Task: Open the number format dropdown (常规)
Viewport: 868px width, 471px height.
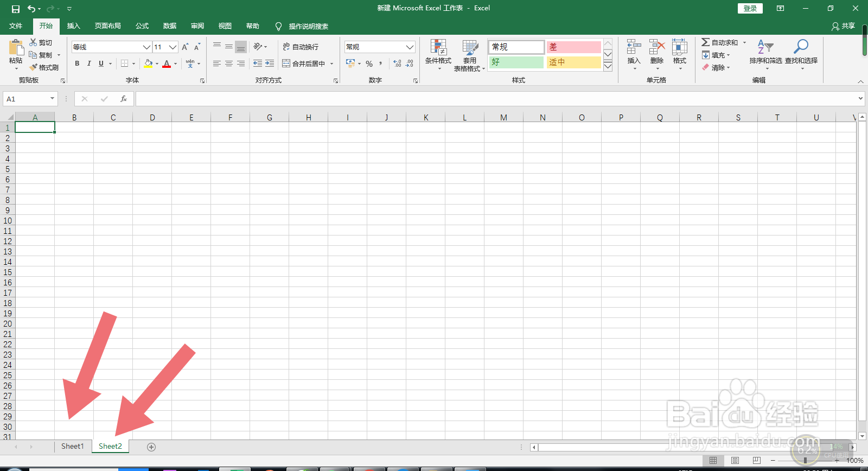Action: point(410,47)
